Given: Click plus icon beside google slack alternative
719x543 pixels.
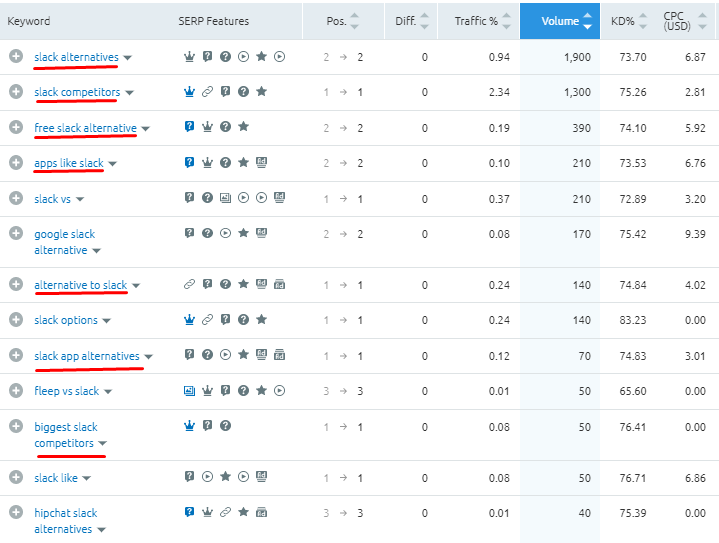Looking at the screenshot, I should pos(16,233).
